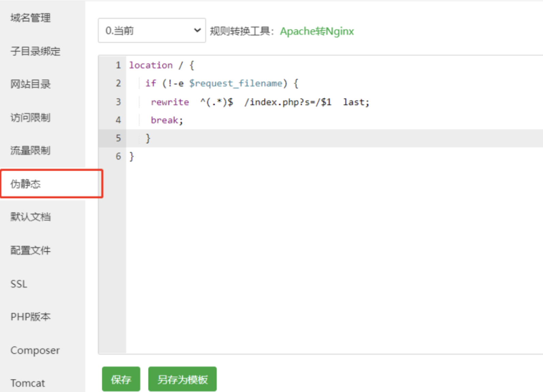Viewport: 543px width, 392px height.
Task: Open the Apache转Nginx conversion tool link
Action: click(x=317, y=31)
